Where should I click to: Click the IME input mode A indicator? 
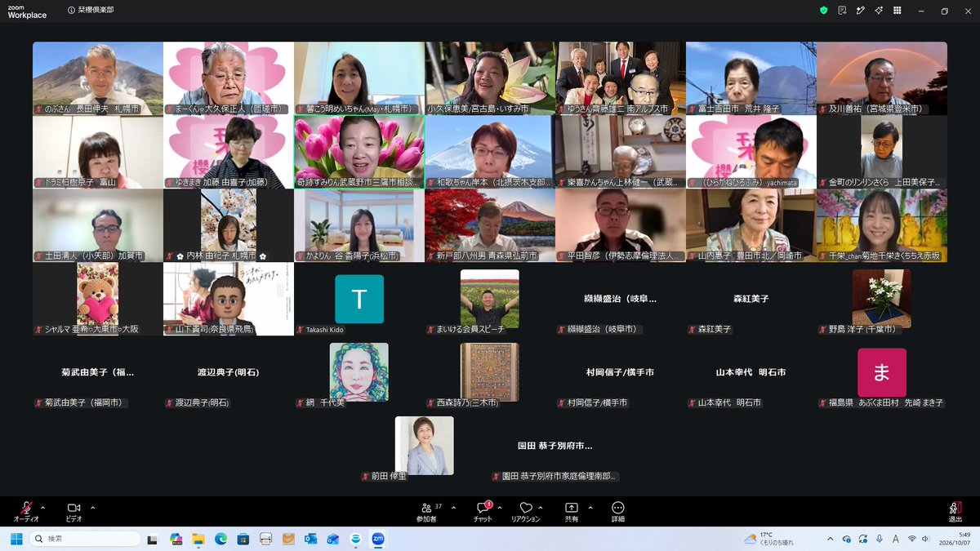896,539
